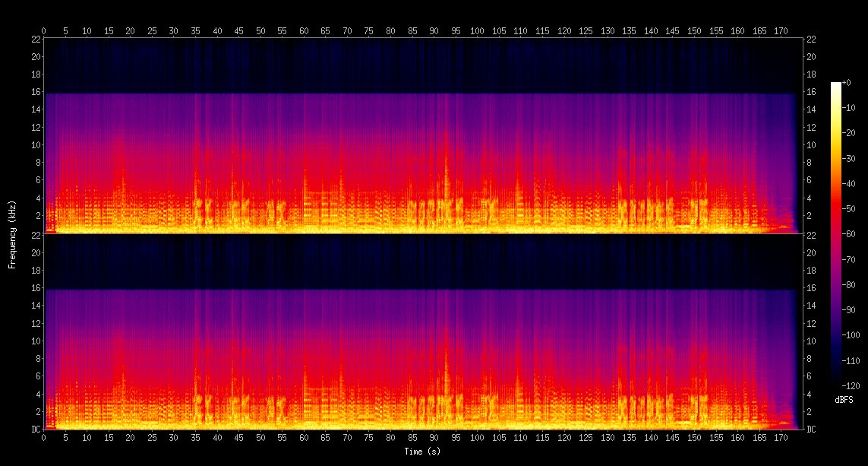Click the DC label on the bottom-right frequency axis
Image resolution: width=868 pixels, height=466 pixels.
click(813, 430)
